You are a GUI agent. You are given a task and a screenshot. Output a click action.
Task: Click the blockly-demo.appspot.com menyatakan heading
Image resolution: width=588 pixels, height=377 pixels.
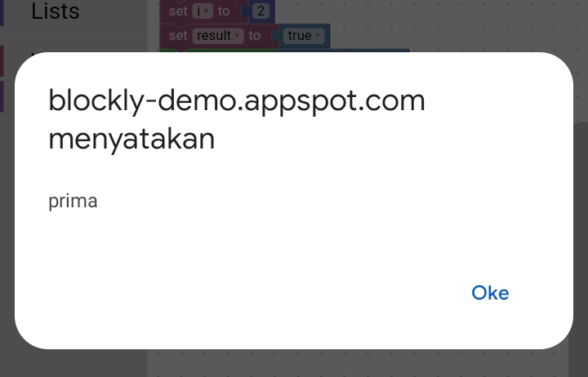click(237, 119)
